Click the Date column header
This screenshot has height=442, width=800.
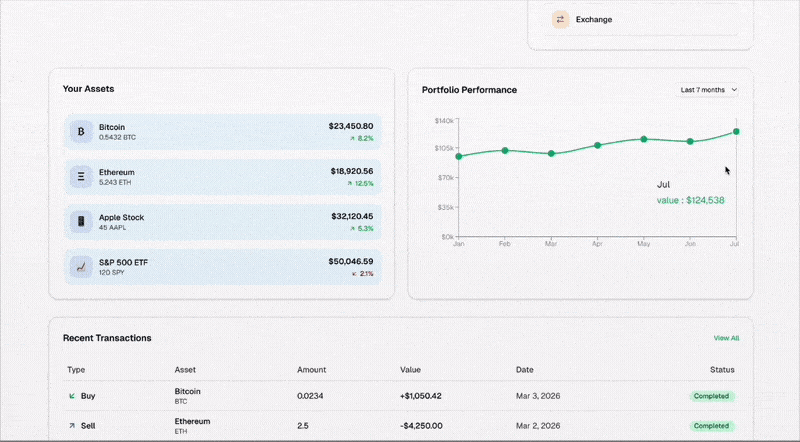click(525, 370)
